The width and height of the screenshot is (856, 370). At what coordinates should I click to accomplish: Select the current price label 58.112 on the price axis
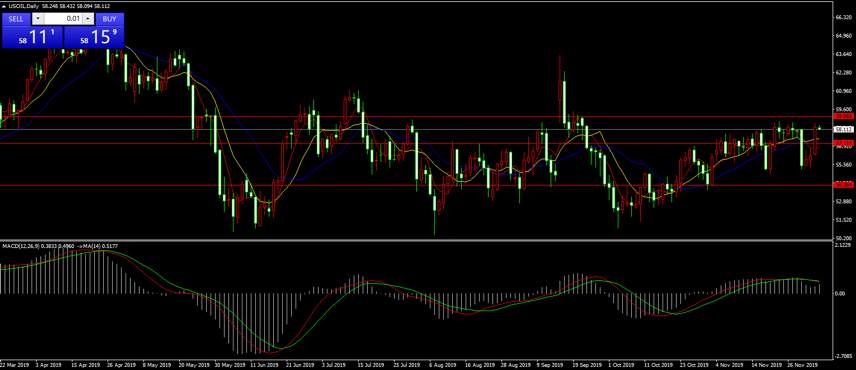pos(843,129)
